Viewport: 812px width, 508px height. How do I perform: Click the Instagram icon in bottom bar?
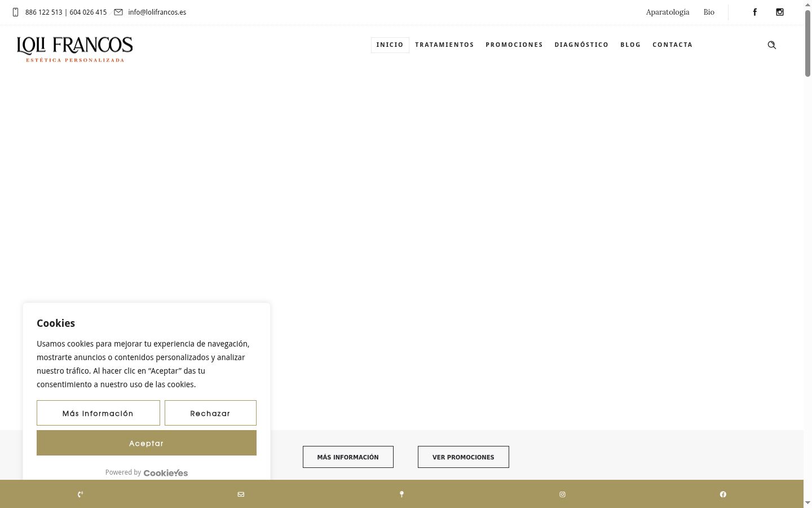pos(562,494)
